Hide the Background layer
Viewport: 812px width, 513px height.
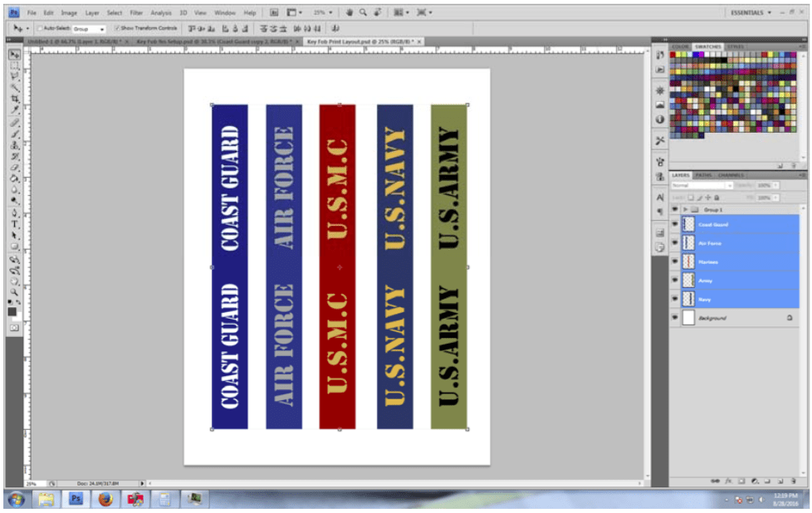(674, 317)
